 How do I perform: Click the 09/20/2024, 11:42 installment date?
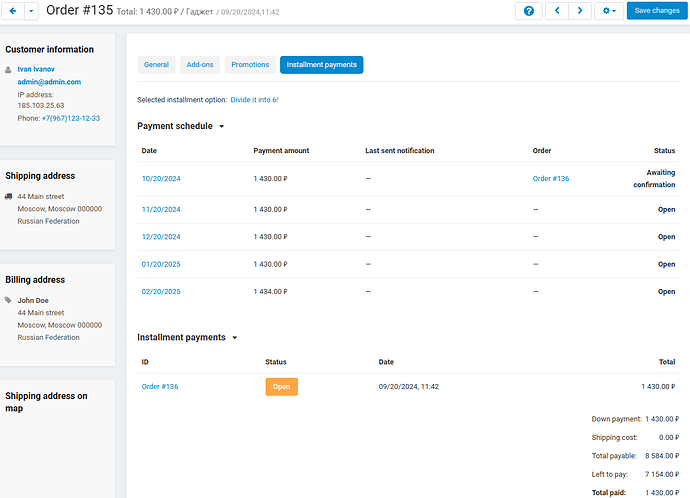coord(409,386)
